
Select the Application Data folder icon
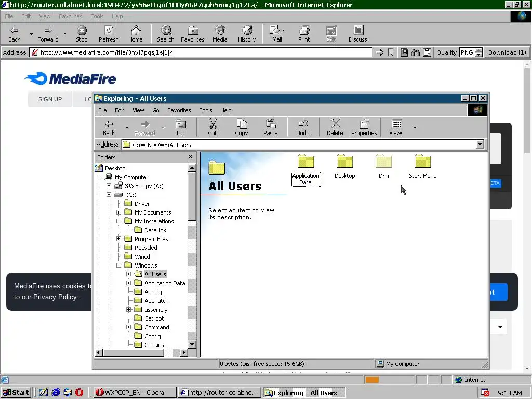[305, 170]
